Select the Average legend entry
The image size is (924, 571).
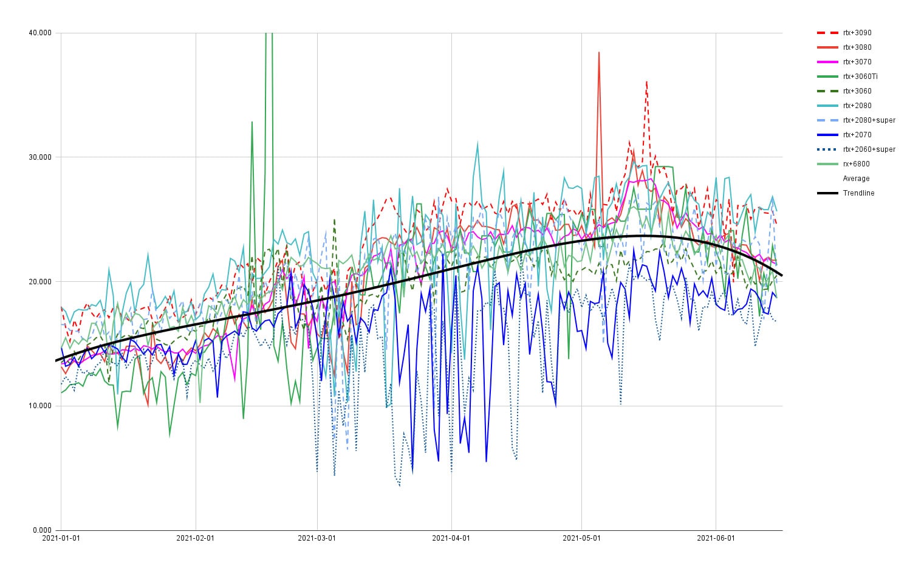pyautogui.click(x=856, y=179)
